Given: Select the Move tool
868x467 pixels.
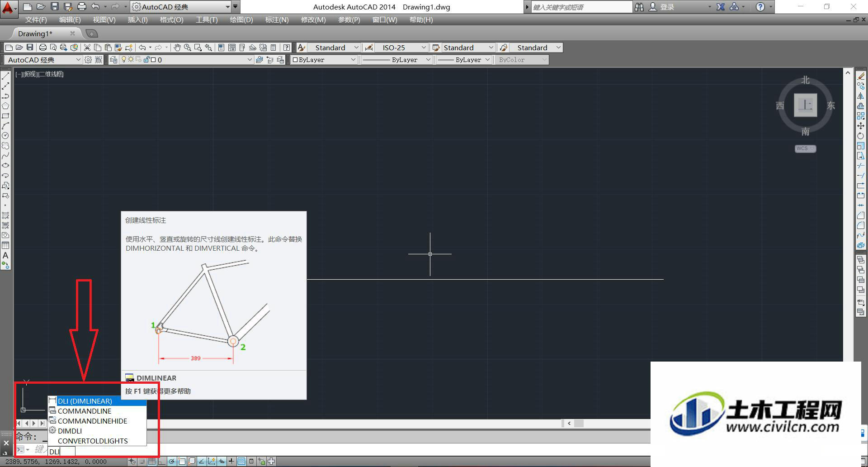Looking at the screenshot, I should [861, 126].
